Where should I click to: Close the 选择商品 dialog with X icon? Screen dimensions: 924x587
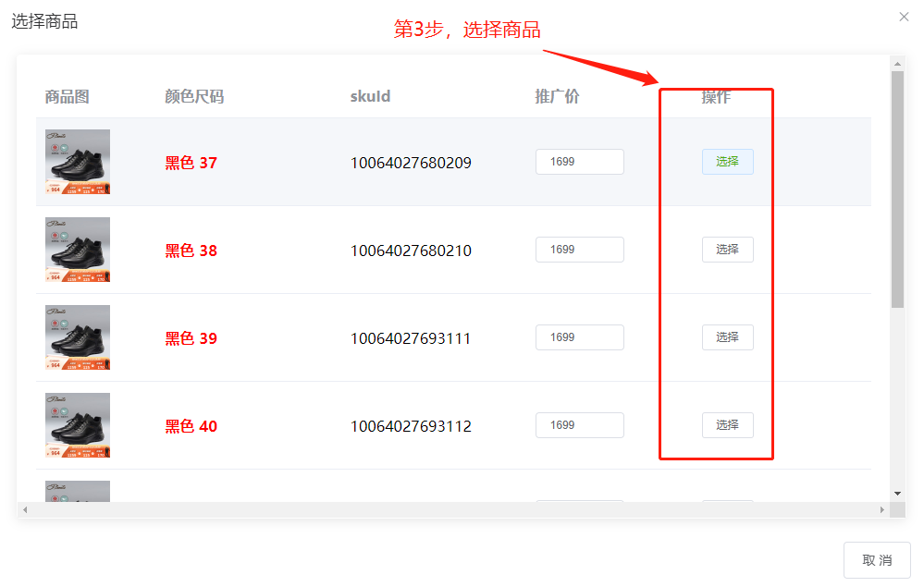click(904, 17)
